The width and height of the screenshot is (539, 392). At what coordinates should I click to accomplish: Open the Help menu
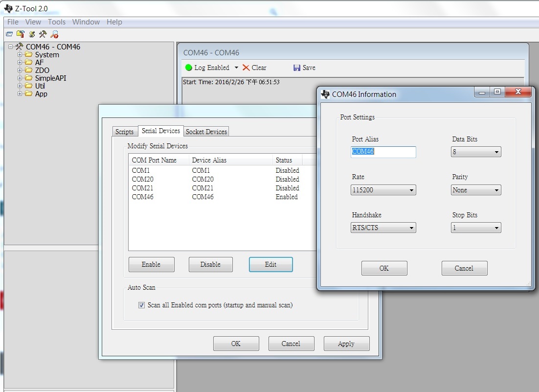(x=114, y=22)
